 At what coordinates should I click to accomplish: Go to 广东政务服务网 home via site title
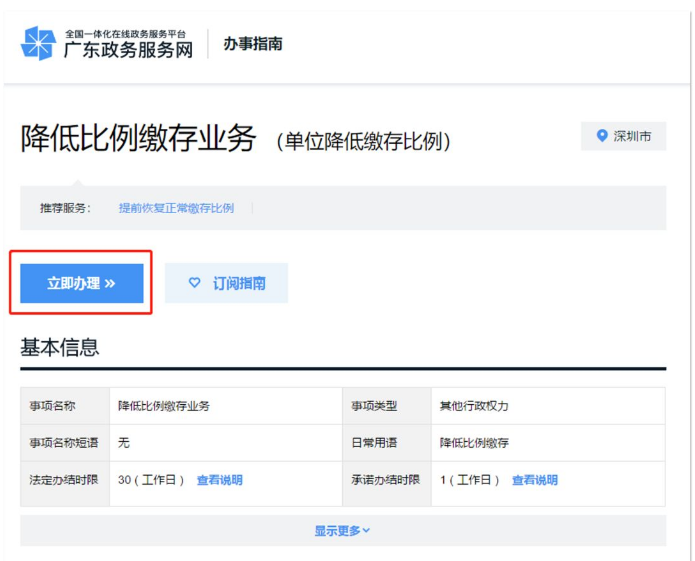click(x=128, y=50)
